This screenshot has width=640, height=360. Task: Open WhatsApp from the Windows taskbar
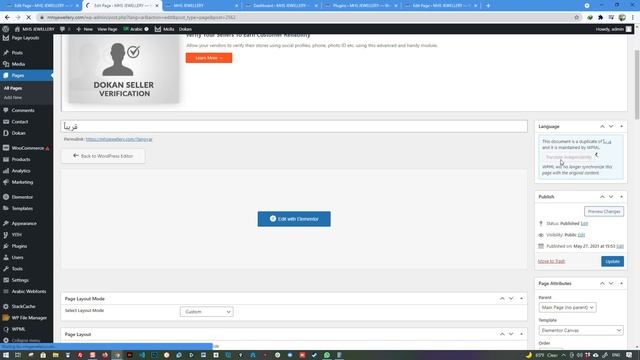coord(327,355)
